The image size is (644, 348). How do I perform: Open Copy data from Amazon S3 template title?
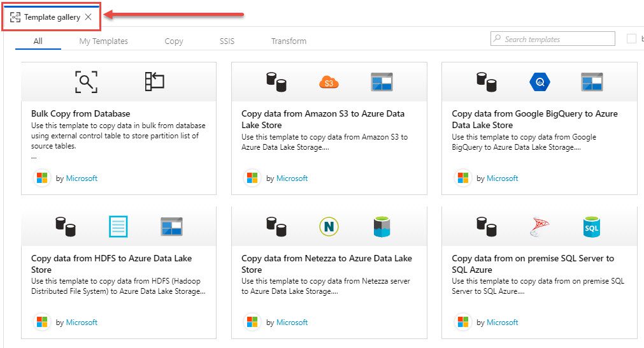[323, 119]
